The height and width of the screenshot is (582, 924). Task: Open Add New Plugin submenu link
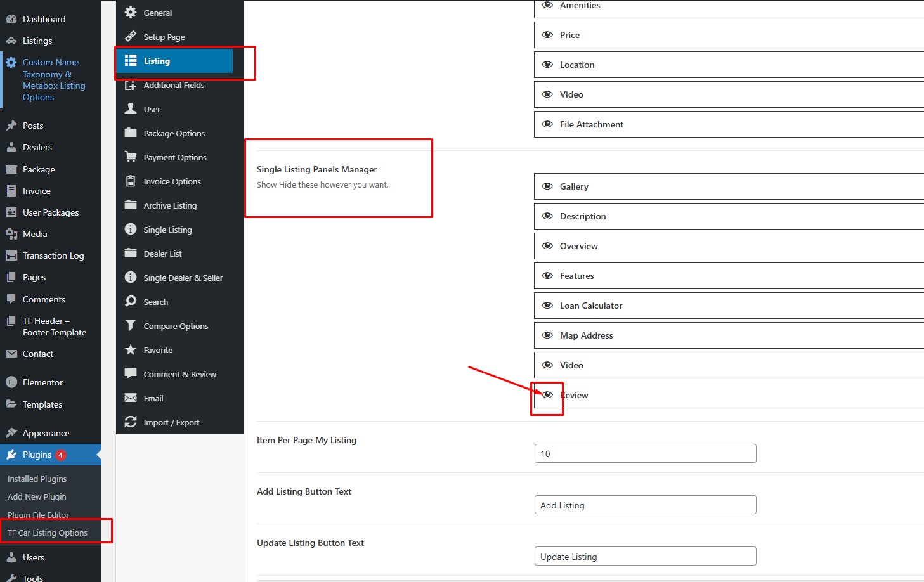pos(37,496)
